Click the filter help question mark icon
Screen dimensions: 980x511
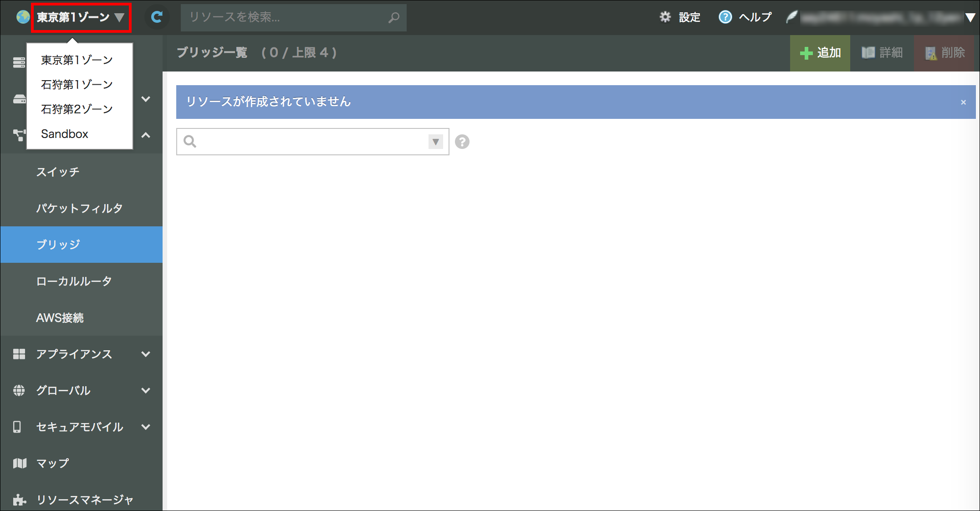pyautogui.click(x=462, y=142)
